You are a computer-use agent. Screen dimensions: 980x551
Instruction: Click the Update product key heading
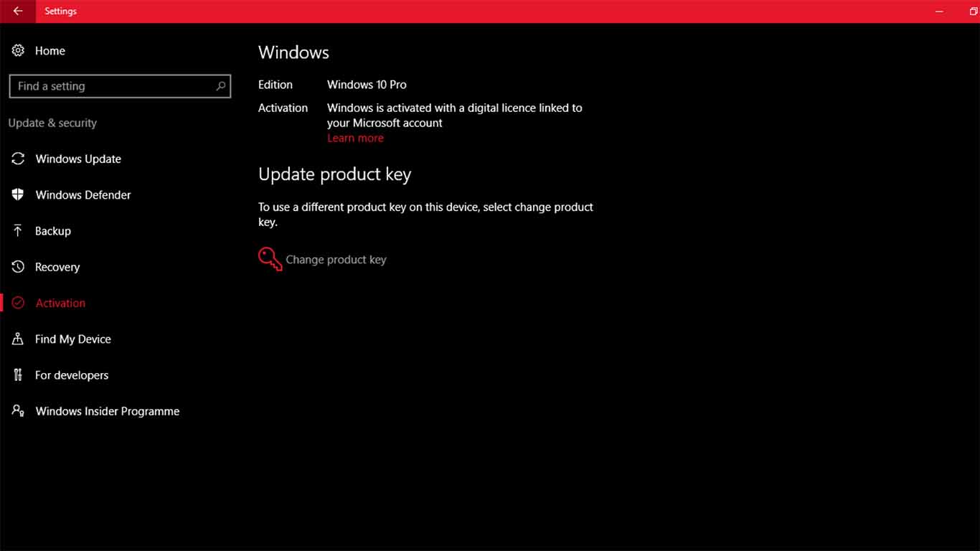click(x=334, y=174)
